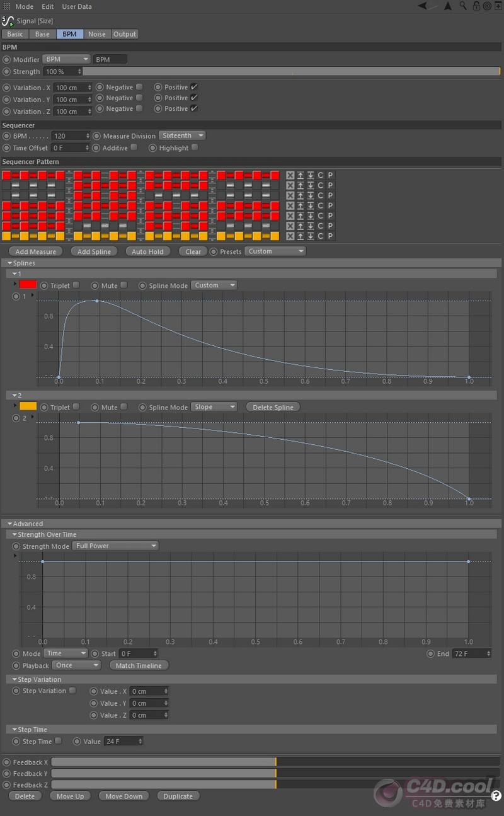Collapse the Advanced section

point(10,524)
